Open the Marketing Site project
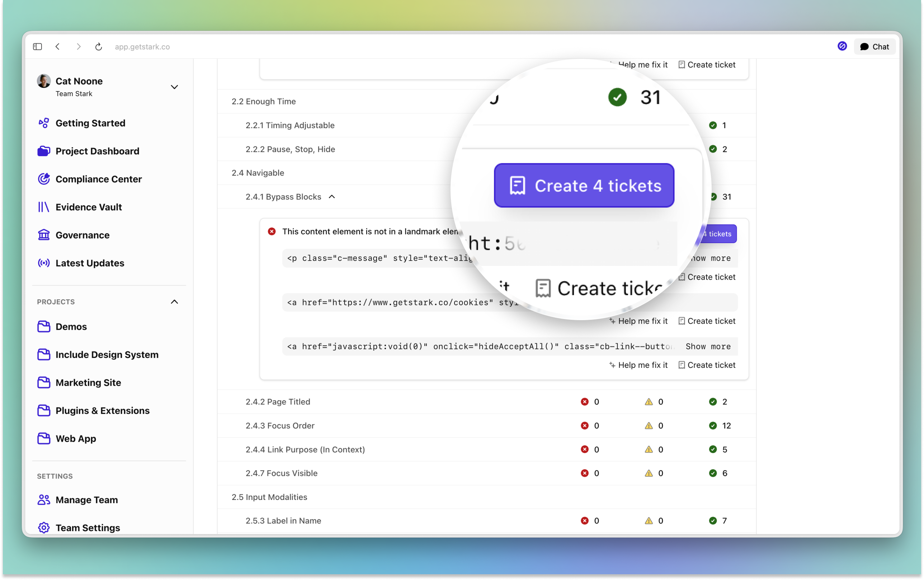Image resolution: width=924 pixels, height=580 pixels. pos(88,383)
